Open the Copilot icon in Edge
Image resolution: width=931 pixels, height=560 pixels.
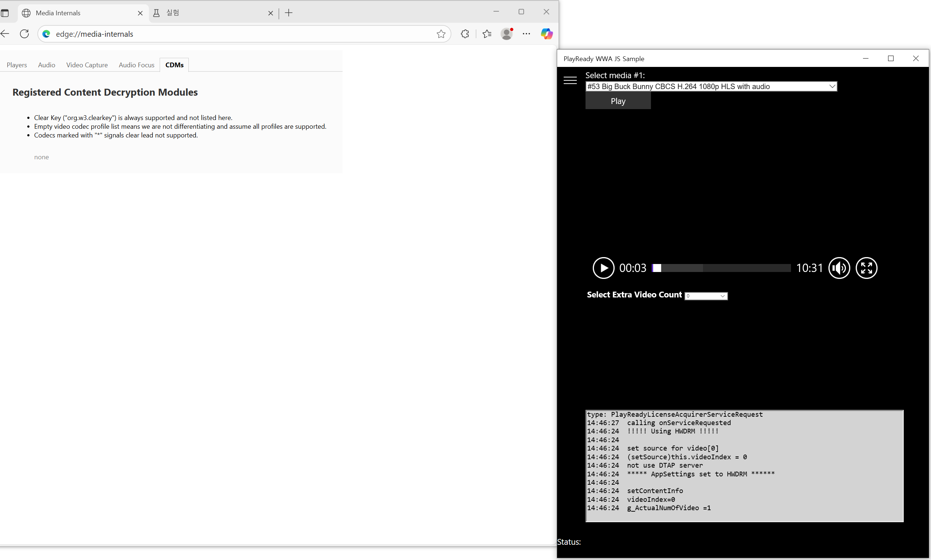(x=546, y=34)
